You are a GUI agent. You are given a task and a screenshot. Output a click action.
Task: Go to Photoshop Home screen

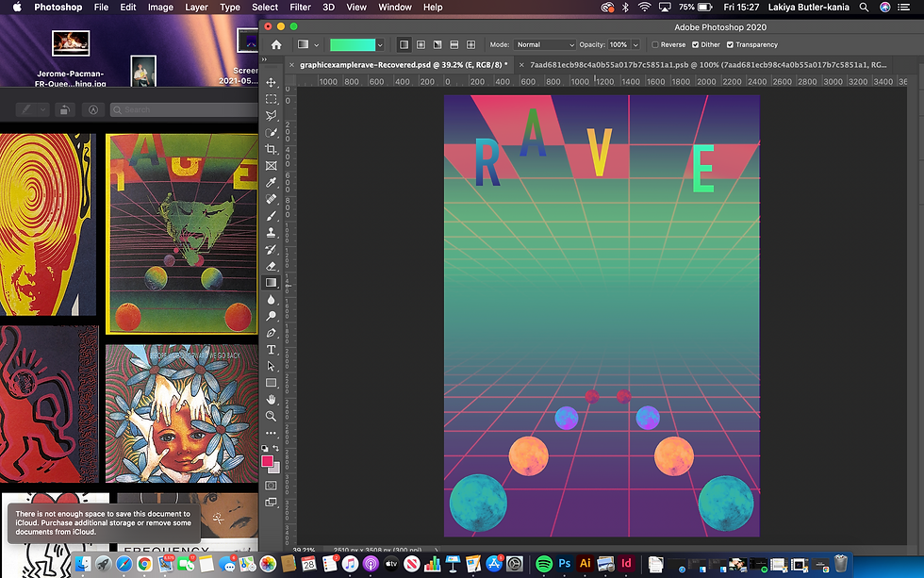pos(275,44)
